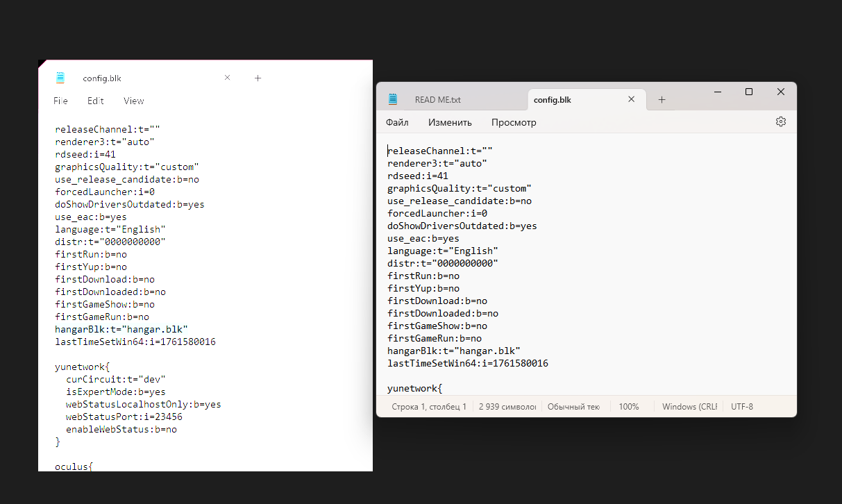This screenshot has height=504, width=842.
Task: Open the Edit menu
Action: point(96,101)
